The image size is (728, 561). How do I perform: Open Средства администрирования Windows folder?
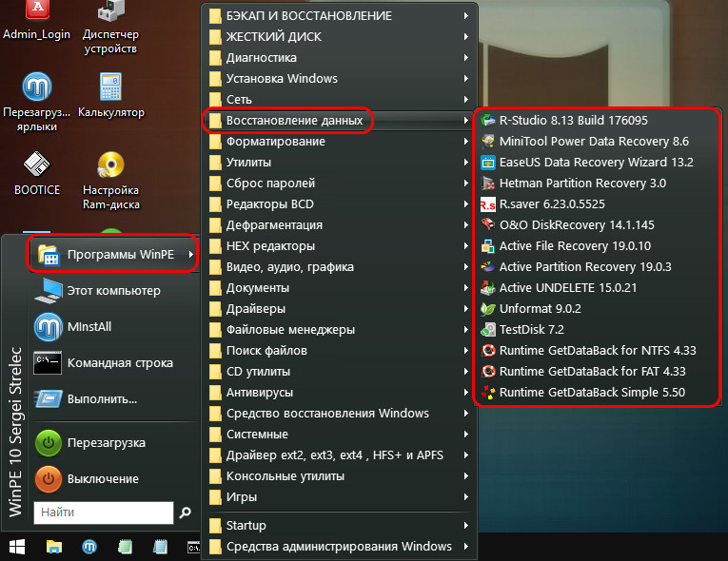point(340,546)
